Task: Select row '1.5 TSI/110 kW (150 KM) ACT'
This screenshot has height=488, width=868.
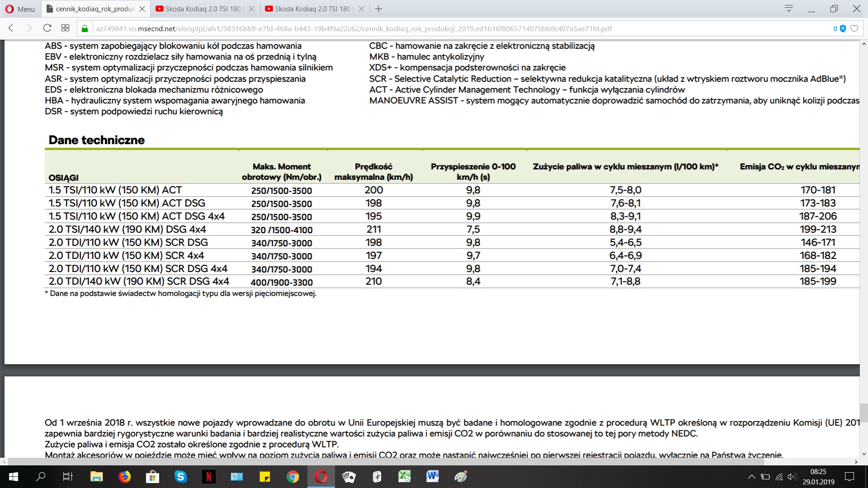Action: point(452,190)
